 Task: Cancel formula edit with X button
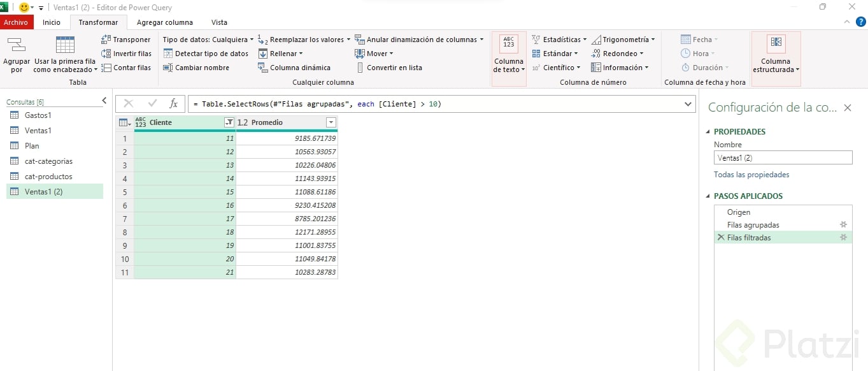[129, 103]
